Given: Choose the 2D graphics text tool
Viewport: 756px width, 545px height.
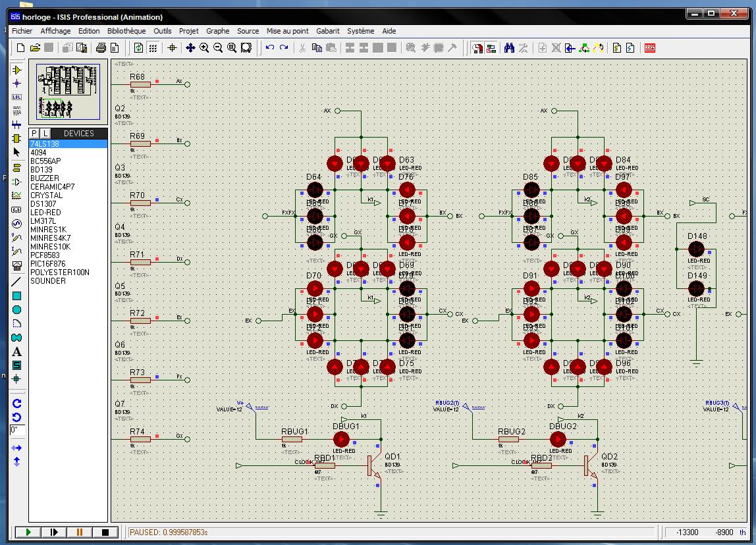Looking at the screenshot, I should coord(17,351).
